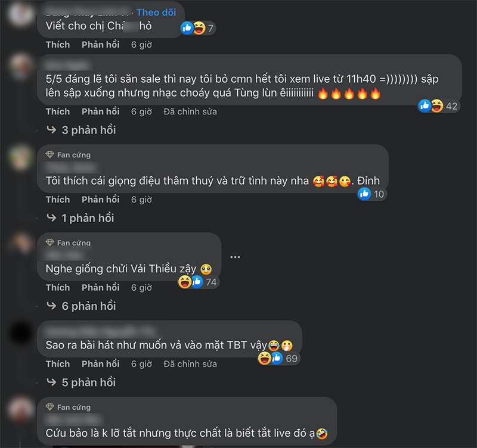Viewport: 477px width, 448px height.
Task: View the 74 reactions on the Vải Thiều comment
Action: pos(199,282)
